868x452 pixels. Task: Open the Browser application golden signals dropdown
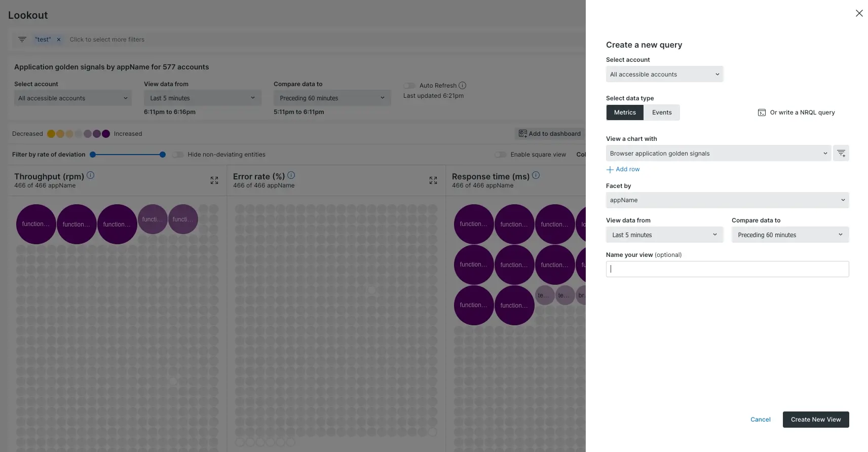click(x=718, y=153)
